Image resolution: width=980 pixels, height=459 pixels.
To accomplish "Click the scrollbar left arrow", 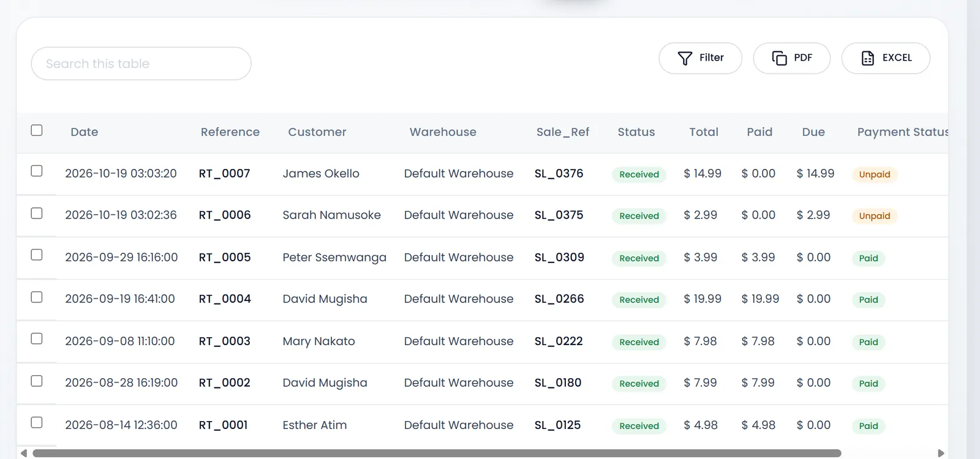I will [x=24, y=453].
